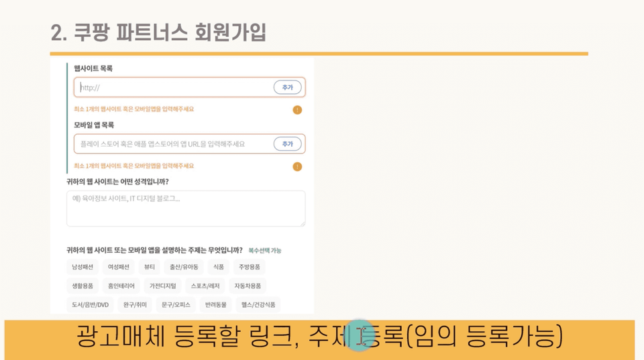Screen dimensions: 644x360
Task: Select the 도서/음반/DVD topic chip
Action: (x=91, y=304)
